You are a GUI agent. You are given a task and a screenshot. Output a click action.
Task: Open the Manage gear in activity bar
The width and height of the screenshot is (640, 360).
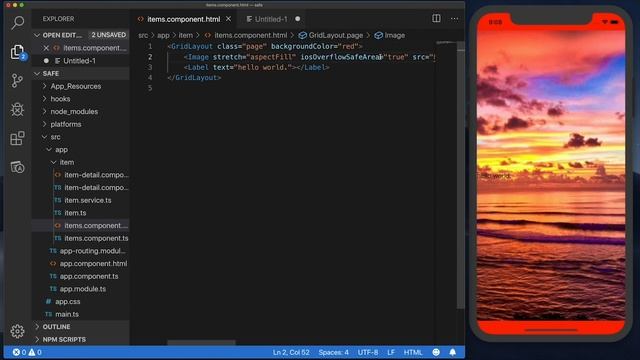[18, 331]
